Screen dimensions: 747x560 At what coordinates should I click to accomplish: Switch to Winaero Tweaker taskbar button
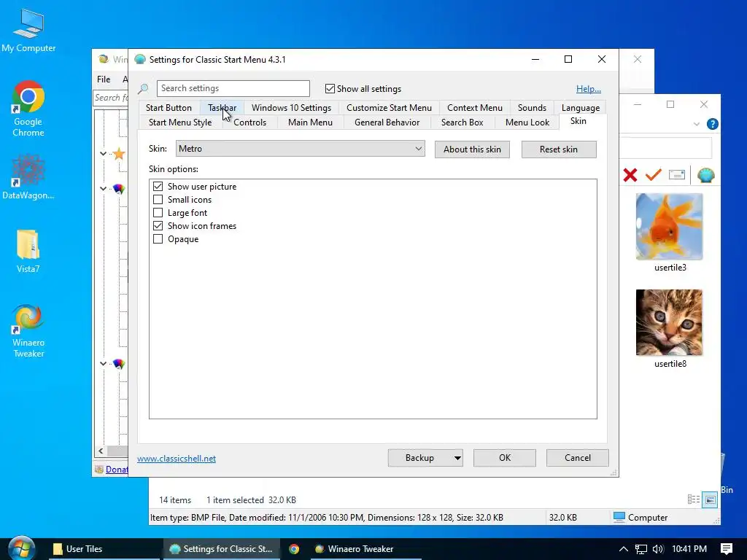tap(366, 549)
